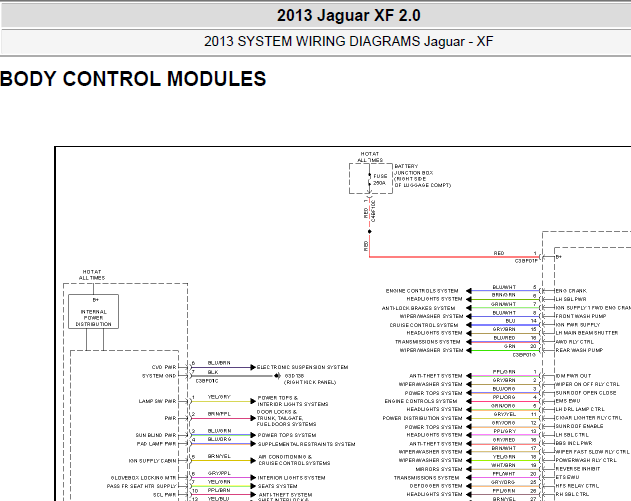Click the 'IGN PWR SUPPLY' pin label

pyautogui.click(x=578, y=324)
